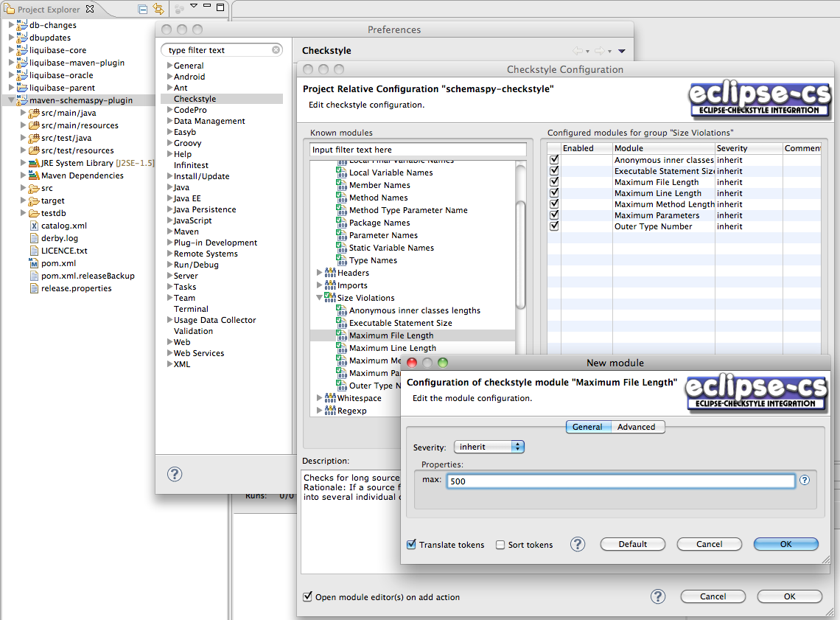Toggle the Translate tokens checkbox
This screenshot has height=620, width=840.
(x=411, y=545)
